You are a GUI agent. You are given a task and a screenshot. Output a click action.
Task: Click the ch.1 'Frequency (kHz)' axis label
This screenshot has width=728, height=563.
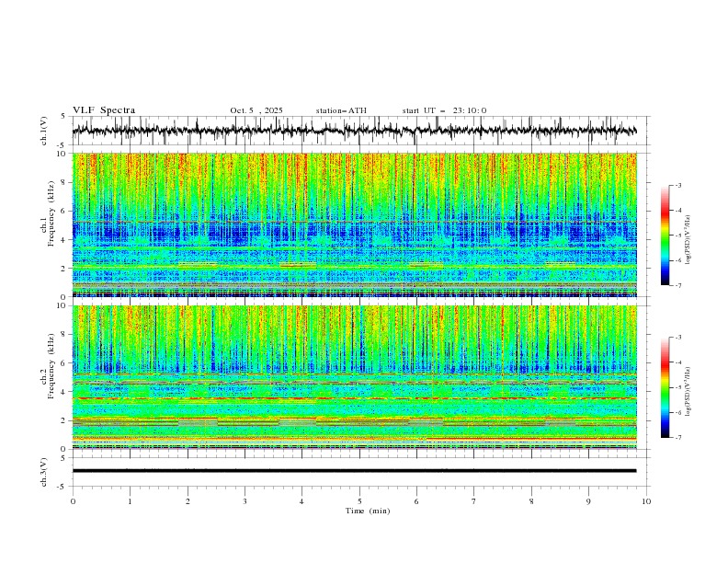[x=51, y=213]
